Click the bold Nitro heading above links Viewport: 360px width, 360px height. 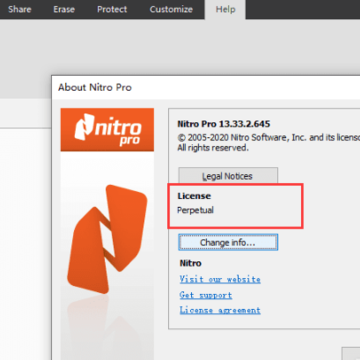(x=190, y=263)
